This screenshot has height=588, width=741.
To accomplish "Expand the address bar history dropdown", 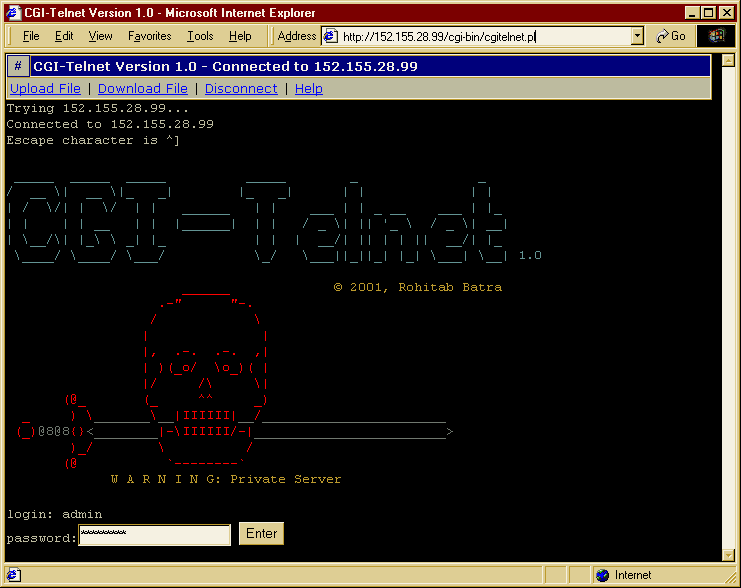I will coord(637,36).
